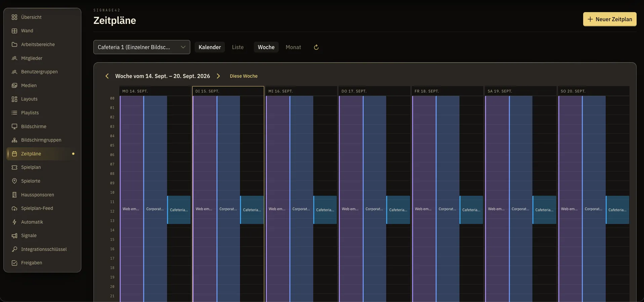Open Saturday's Web em... schedule block

pyautogui.click(x=497, y=199)
